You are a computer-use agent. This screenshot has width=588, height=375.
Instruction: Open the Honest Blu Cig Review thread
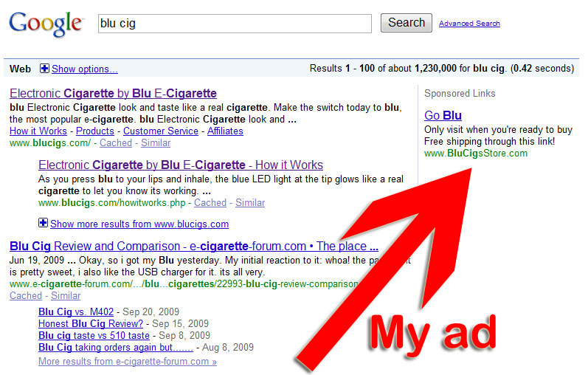click(91, 323)
